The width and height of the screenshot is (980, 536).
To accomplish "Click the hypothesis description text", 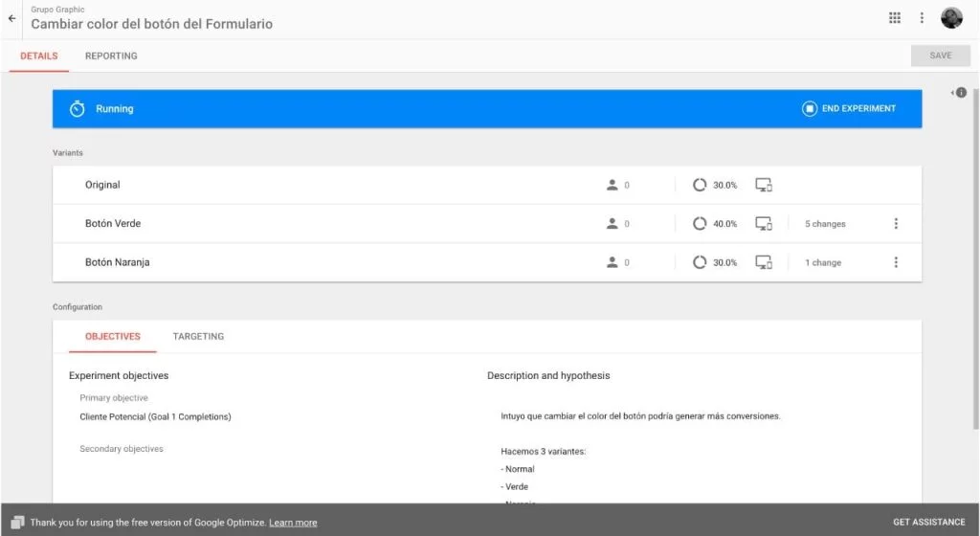I will pyautogui.click(x=640, y=416).
